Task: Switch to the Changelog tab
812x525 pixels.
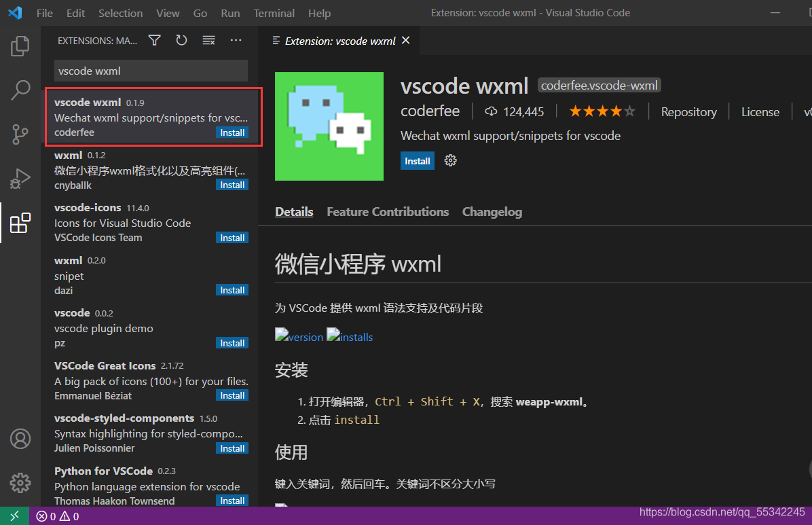Action: click(492, 211)
